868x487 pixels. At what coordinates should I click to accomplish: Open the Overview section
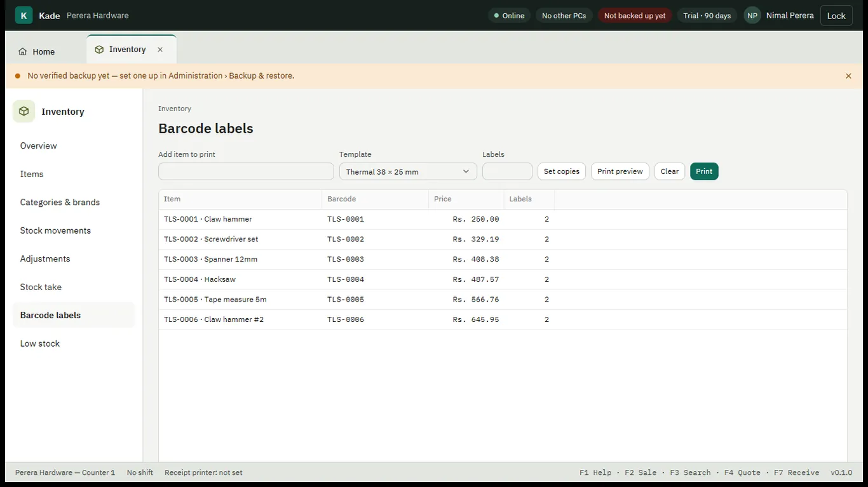[x=74, y=146]
